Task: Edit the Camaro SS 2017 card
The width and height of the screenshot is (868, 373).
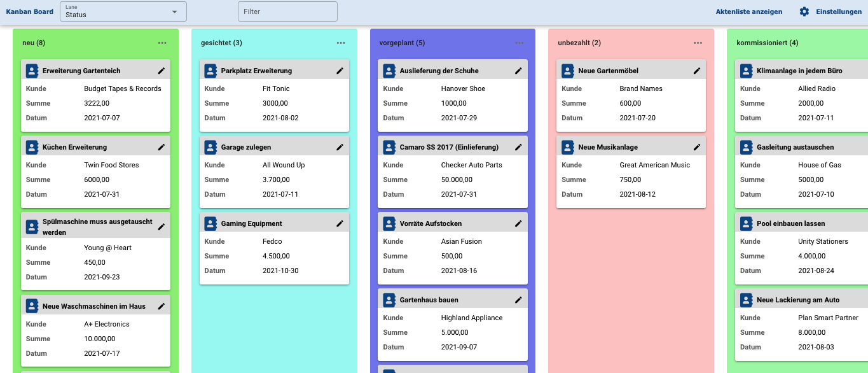Action: pyautogui.click(x=519, y=147)
